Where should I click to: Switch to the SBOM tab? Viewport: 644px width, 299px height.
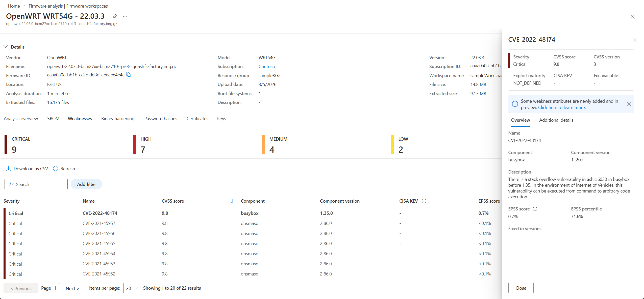click(53, 119)
